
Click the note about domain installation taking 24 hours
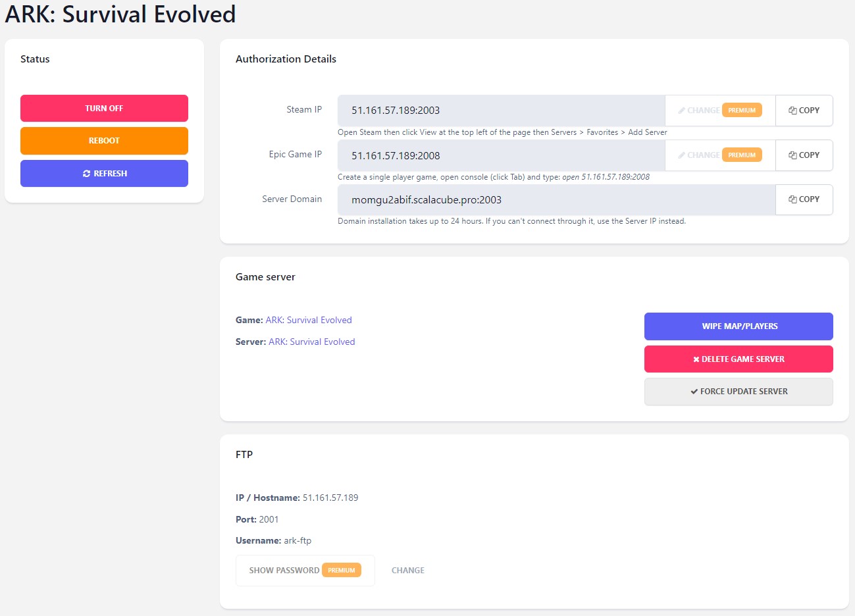pyautogui.click(x=511, y=221)
